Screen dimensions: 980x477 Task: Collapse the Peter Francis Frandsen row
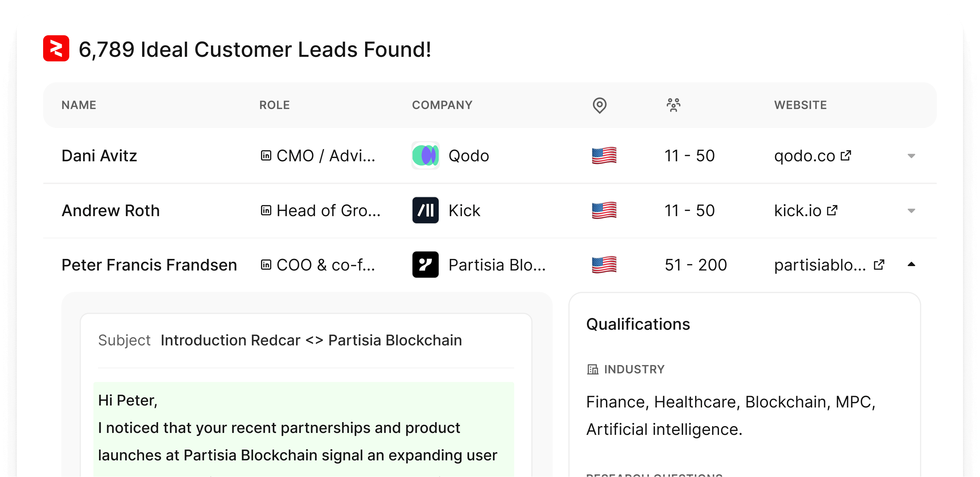(911, 264)
